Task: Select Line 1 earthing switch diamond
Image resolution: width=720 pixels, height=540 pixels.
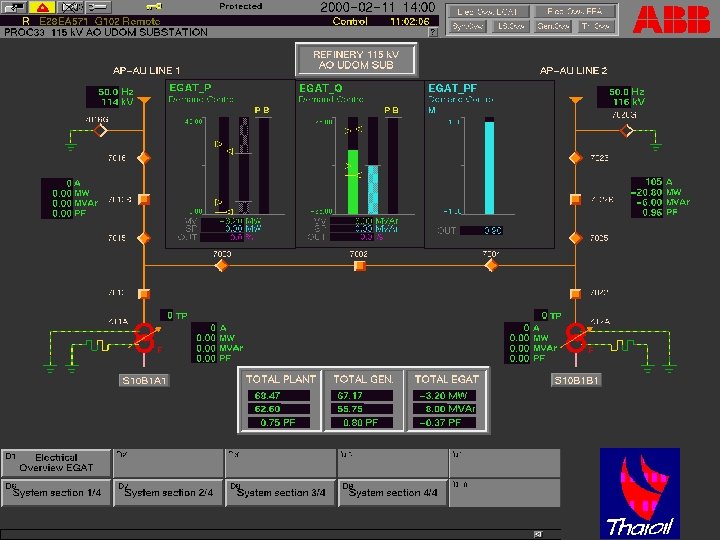Action: tap(100, 130)
